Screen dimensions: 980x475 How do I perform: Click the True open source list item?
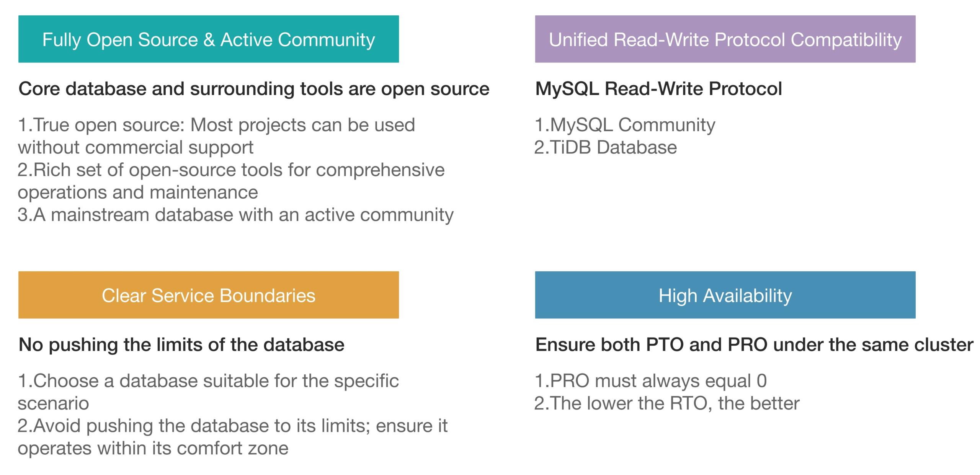(x=216, y=125)
